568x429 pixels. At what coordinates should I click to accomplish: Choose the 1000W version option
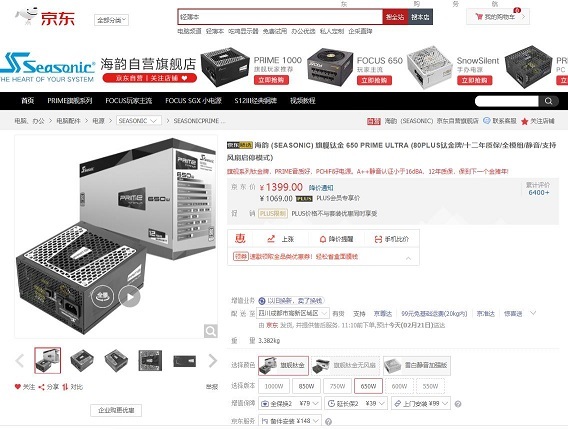[274, 386]
